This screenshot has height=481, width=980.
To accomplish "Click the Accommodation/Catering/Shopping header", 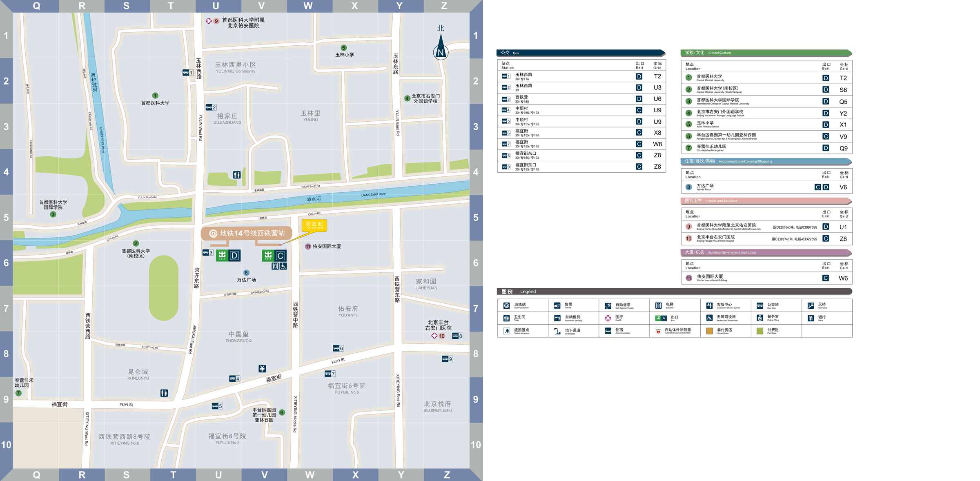I will click(x=766, y=161).
